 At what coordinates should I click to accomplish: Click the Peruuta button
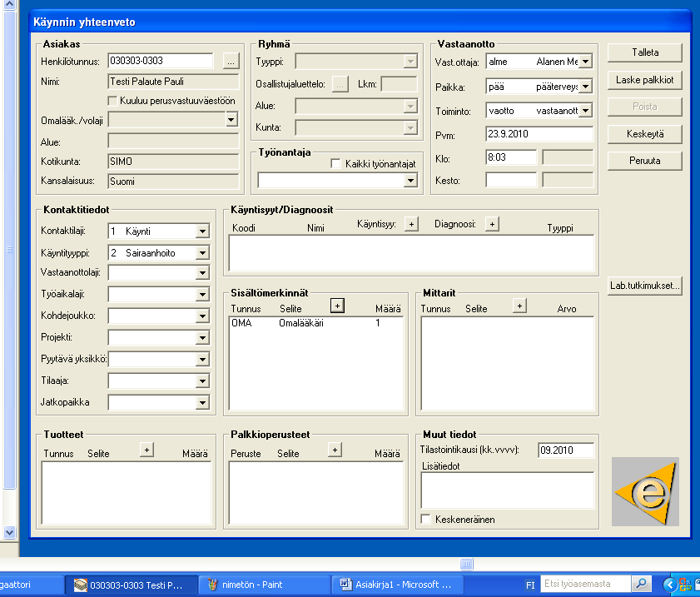pos(644,161)
